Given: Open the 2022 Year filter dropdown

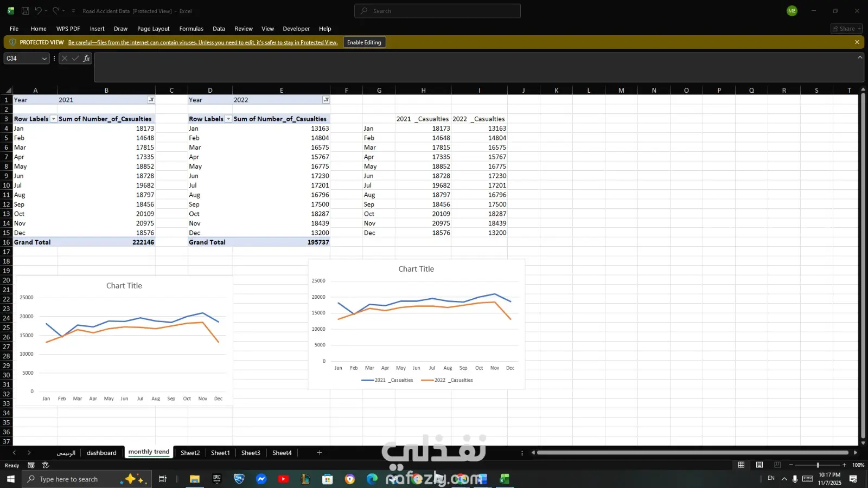Looking at the screenshot, I should (326, 100).
